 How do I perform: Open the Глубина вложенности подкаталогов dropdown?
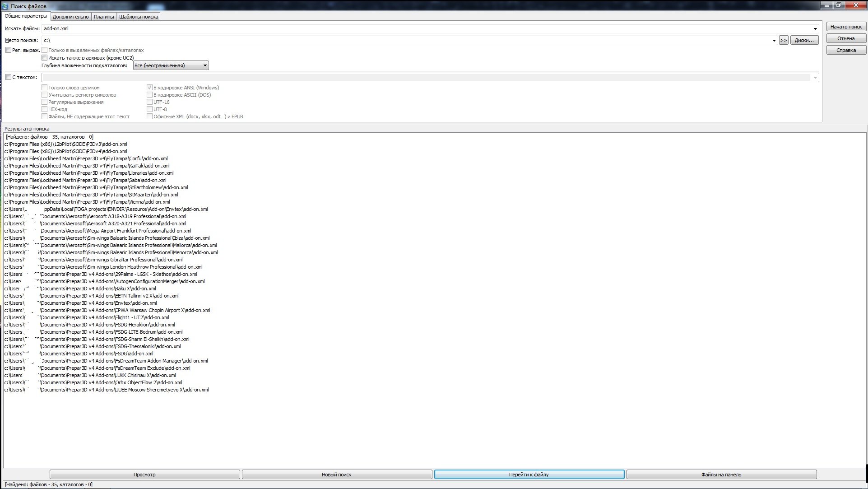[x=171, y=65]
